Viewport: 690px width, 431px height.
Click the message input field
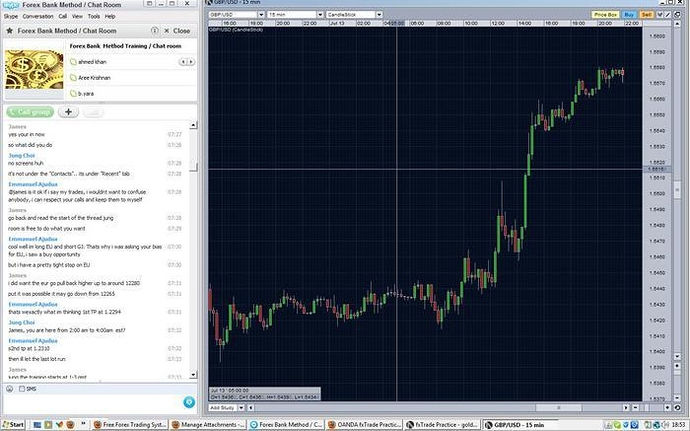click(x=92, y=402)
